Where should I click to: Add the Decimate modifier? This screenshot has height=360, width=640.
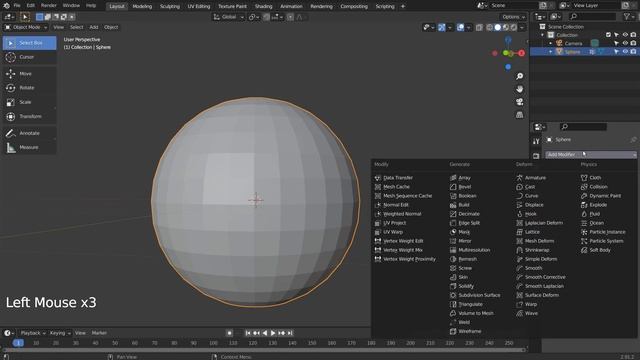pos(465,214)
